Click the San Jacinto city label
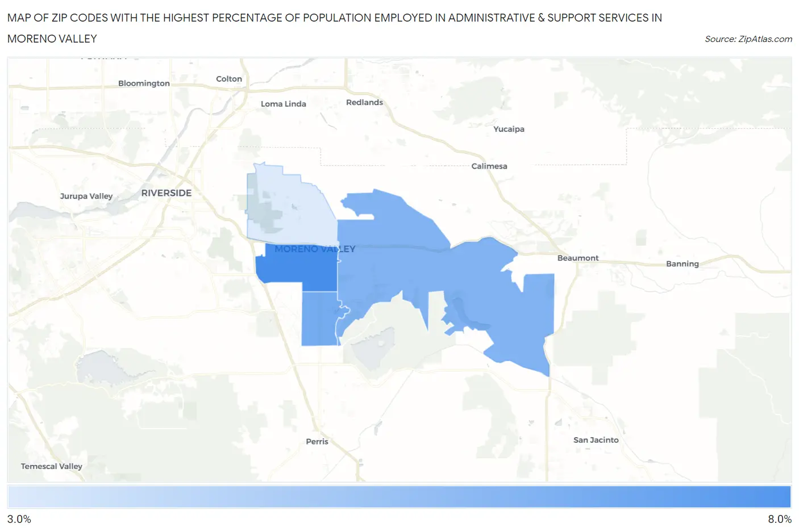 [596, 440]
